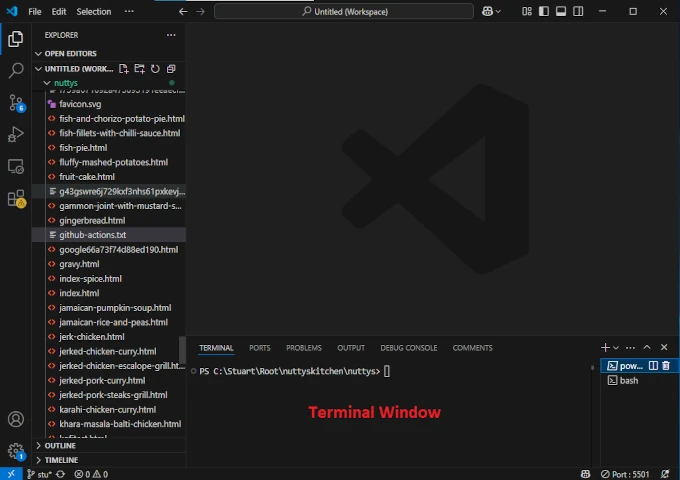Screen dimensions: 680x480
Task: Click Port : 5501 in status bar
Action: [625, 474]
